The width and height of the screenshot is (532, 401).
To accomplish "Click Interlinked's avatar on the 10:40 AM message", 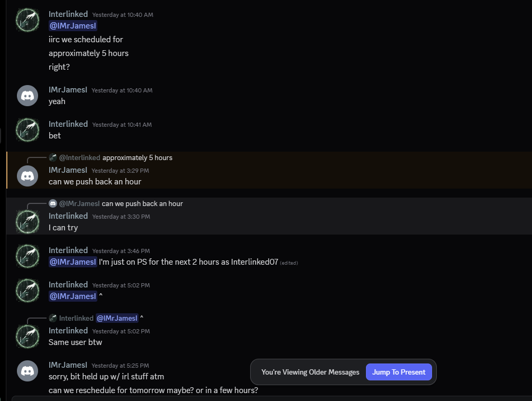I will tap(27, 20).
